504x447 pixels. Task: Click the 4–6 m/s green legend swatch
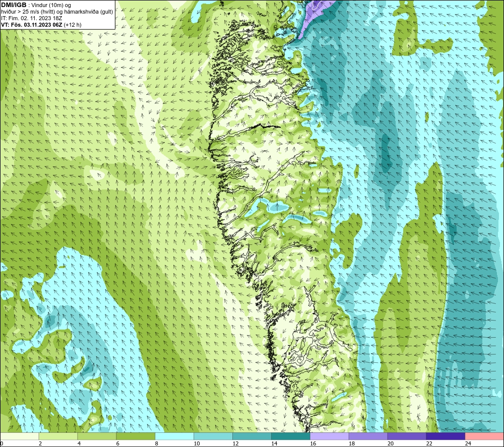tap(97, 436)
